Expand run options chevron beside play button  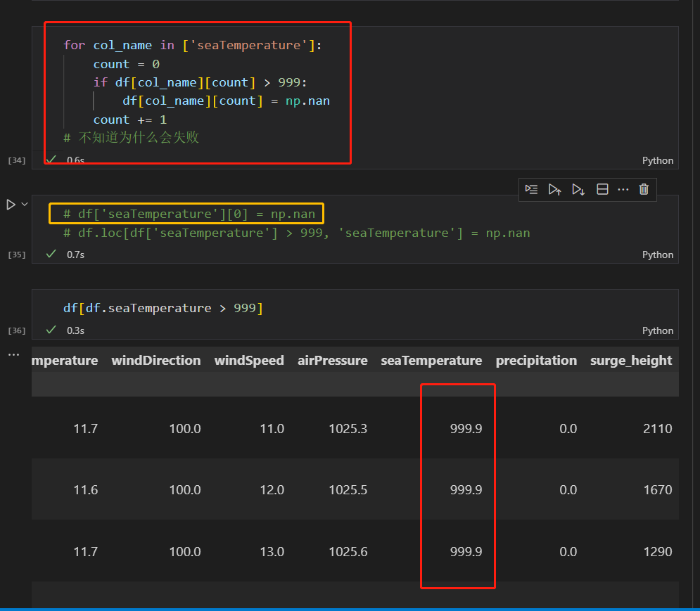click(25, 205)
